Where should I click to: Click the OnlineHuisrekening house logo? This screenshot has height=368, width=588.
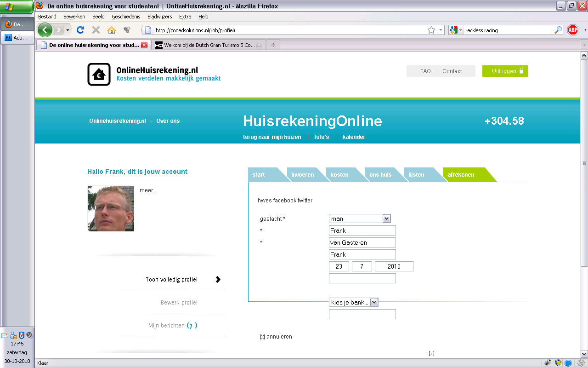[99, 75]
